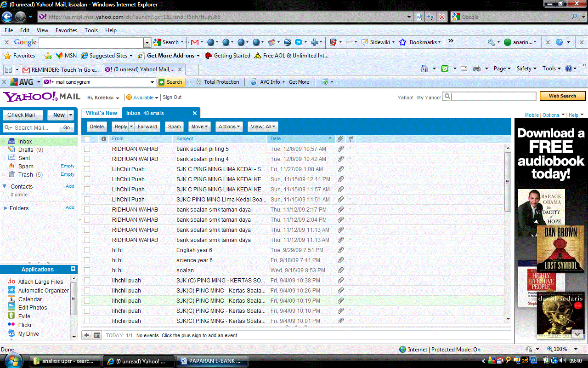Open the Gmail icon in the Google toolbar
This screenshot has height=368, width=588.
pos(194,42)
